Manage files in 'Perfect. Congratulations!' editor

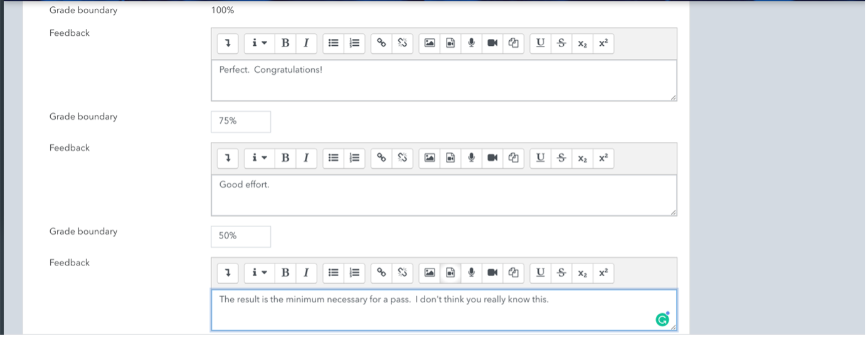point(513,43)
